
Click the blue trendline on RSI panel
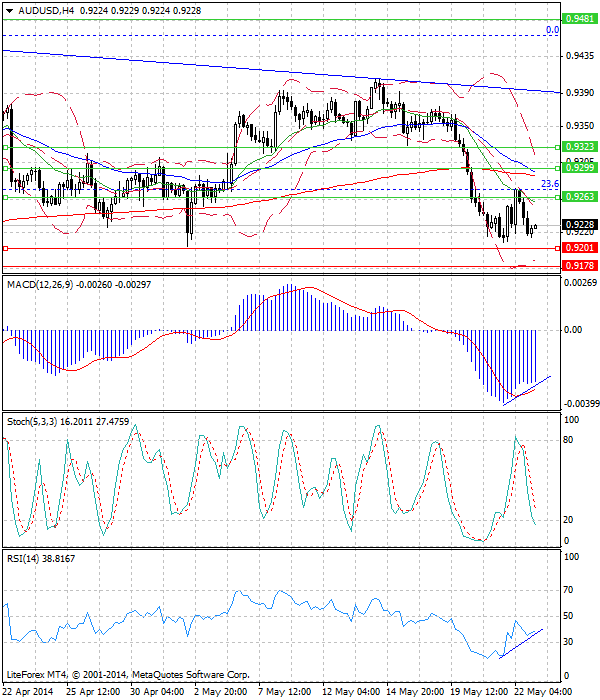coord(520,645)
